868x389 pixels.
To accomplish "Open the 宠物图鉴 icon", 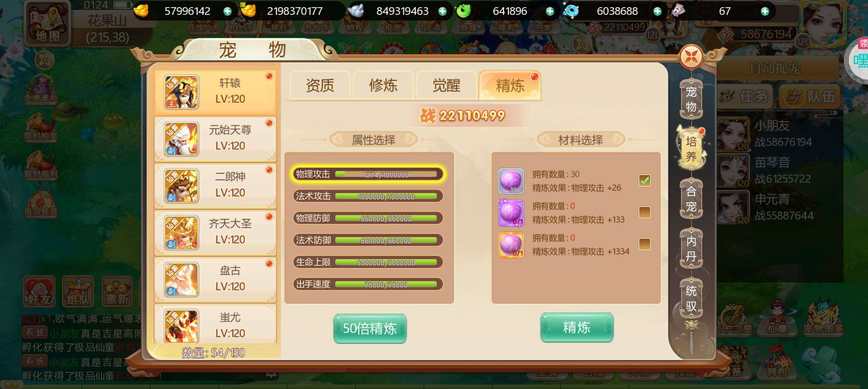I will 823,316.
